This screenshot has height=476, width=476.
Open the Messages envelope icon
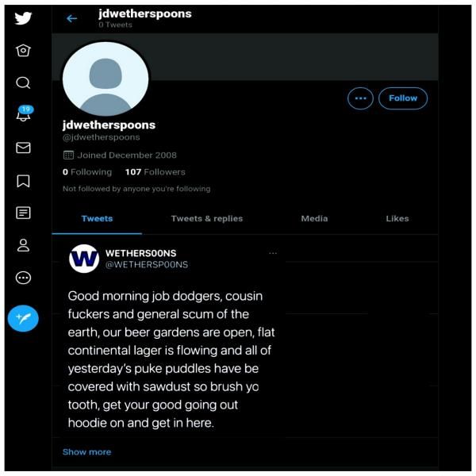coord(23,148)
